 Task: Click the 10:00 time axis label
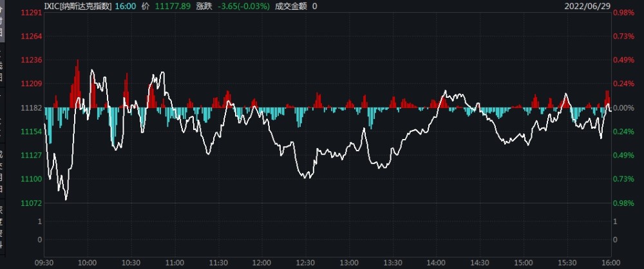point(88,263)
